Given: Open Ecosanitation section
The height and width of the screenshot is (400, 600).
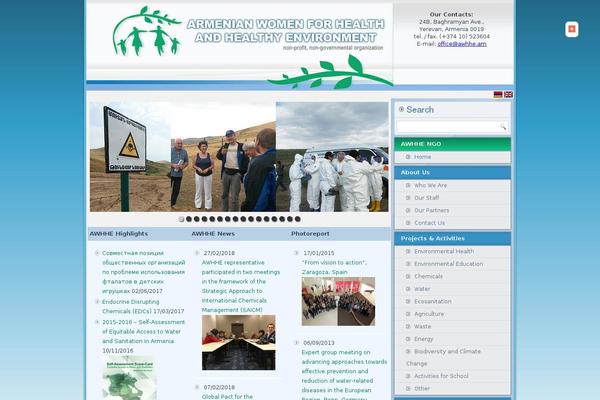Looking at the screenshot, I should [433, 301].
